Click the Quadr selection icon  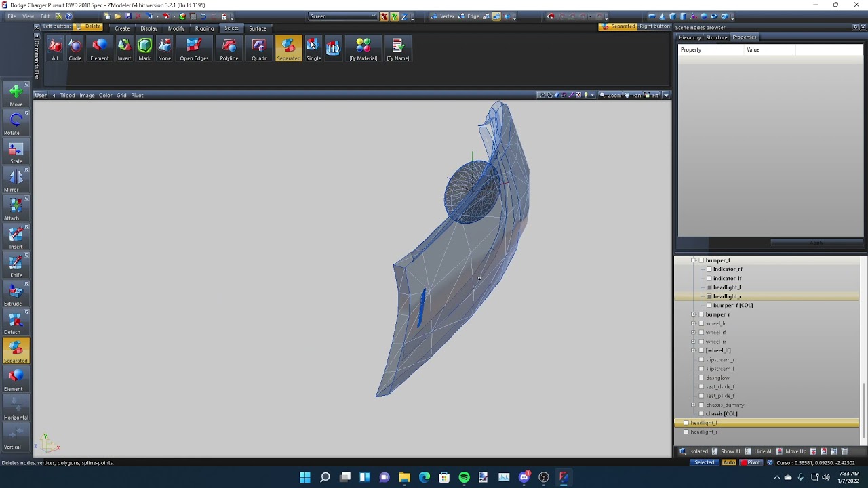point(259,49)
